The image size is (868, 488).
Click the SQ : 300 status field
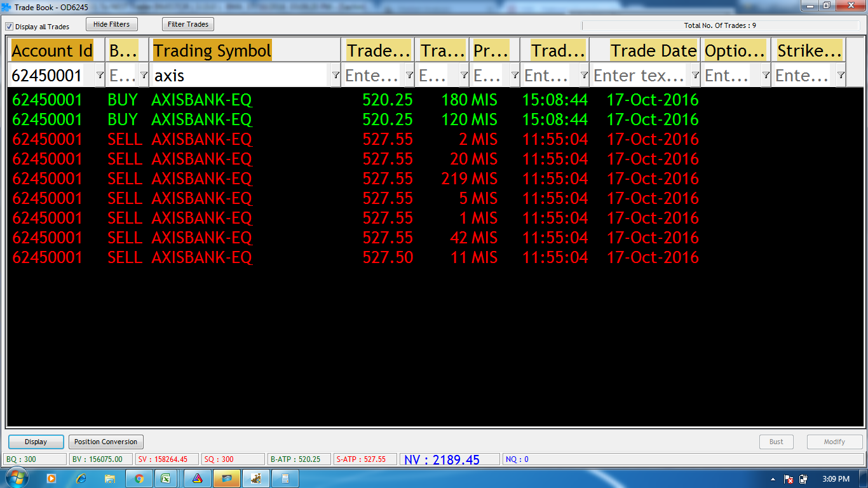(x=233, y=459)
